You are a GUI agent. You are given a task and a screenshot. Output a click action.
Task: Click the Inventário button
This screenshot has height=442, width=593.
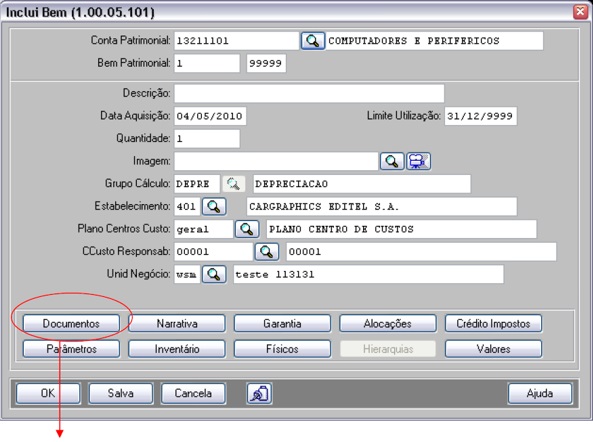coord(177,349)
